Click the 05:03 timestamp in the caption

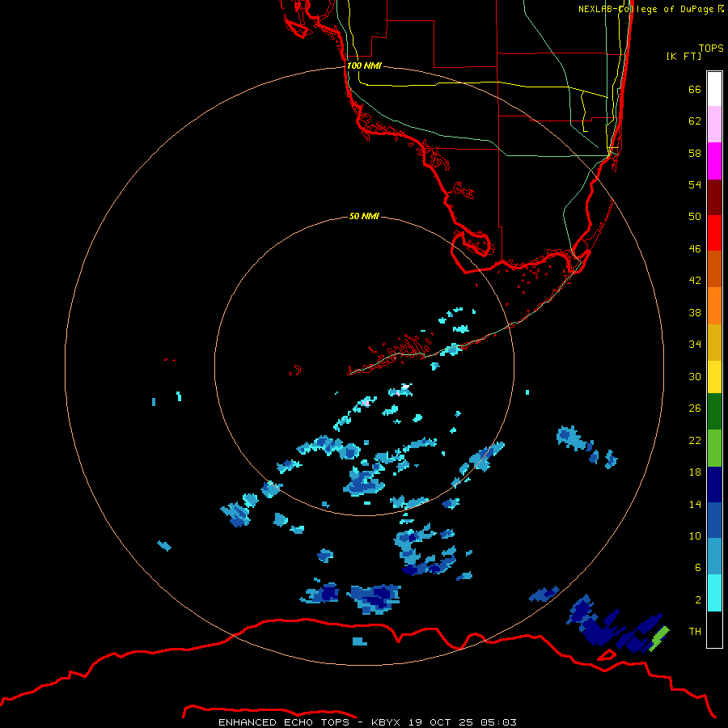click(498, 722)
